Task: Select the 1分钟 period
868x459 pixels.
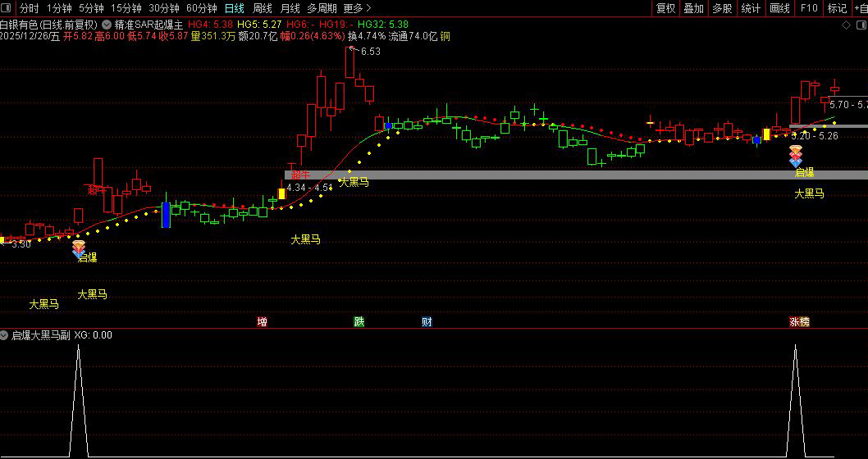Action: coord(59,8)
